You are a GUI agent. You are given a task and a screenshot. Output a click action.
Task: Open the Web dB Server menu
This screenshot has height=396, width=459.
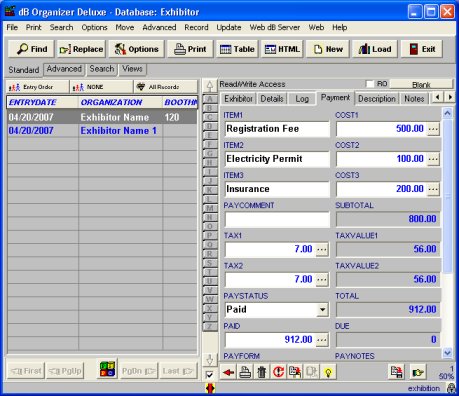275,27
